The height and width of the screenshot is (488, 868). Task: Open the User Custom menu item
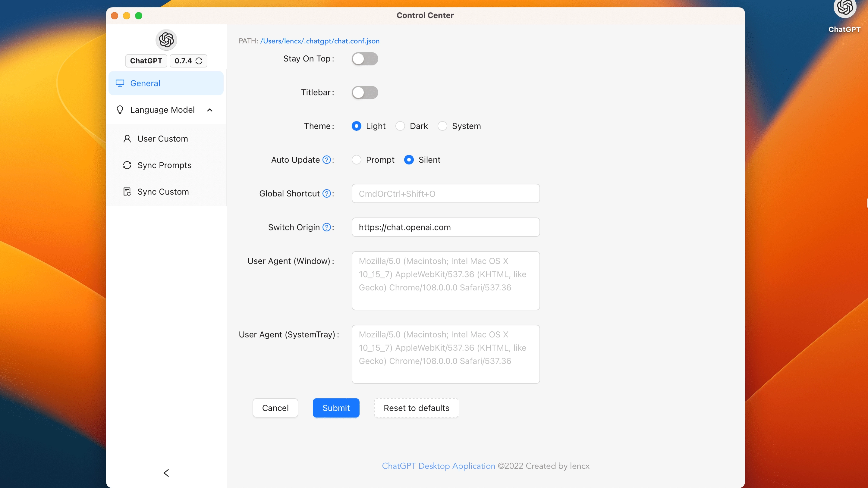[162, 139]
